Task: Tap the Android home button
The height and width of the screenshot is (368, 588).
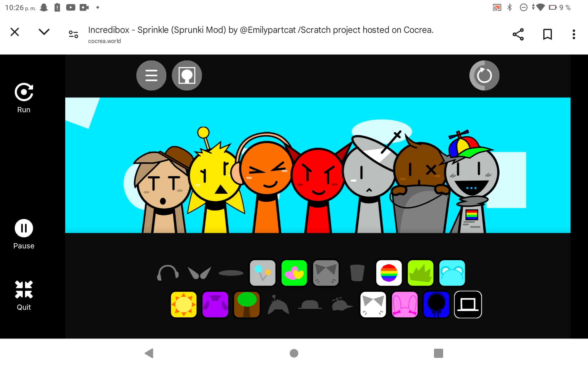Action: coord(294,353)
